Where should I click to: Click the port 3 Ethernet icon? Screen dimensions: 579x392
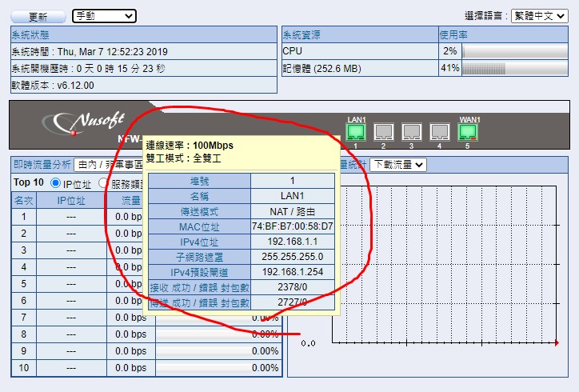tap(412, 132)
